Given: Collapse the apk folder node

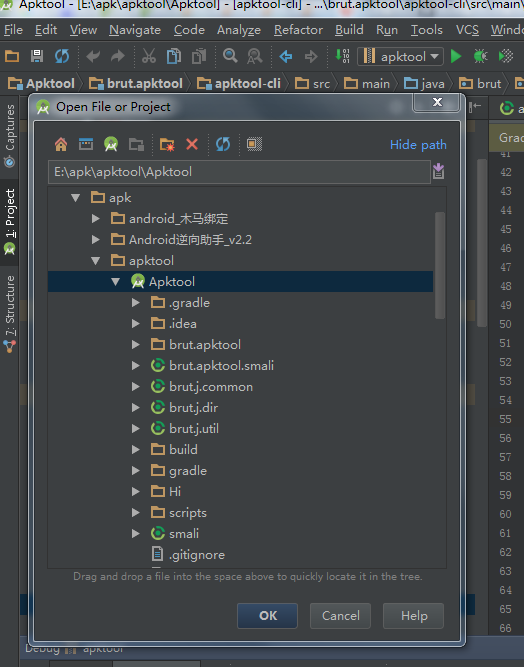Looking at the screenshot, I should tap(76, 197).
